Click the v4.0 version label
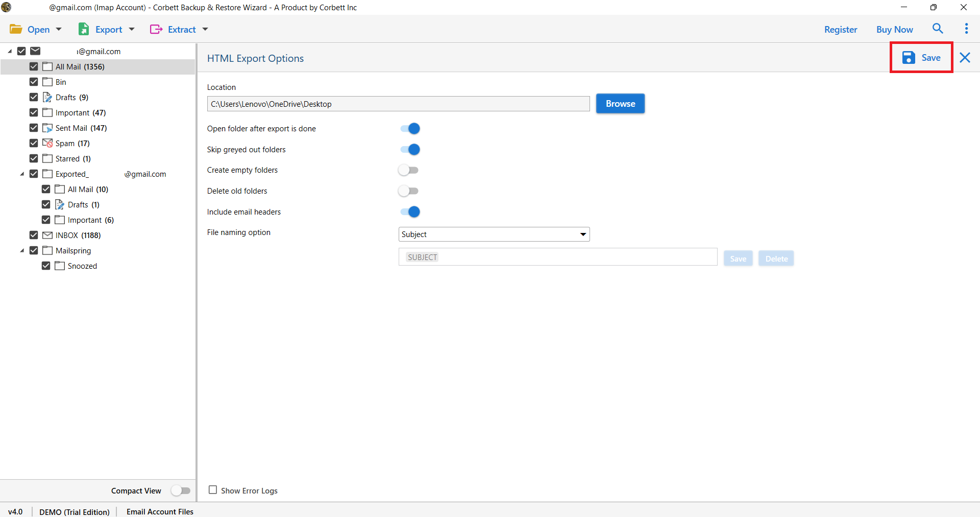Viewport: 980px width, 517px height. 15,511
